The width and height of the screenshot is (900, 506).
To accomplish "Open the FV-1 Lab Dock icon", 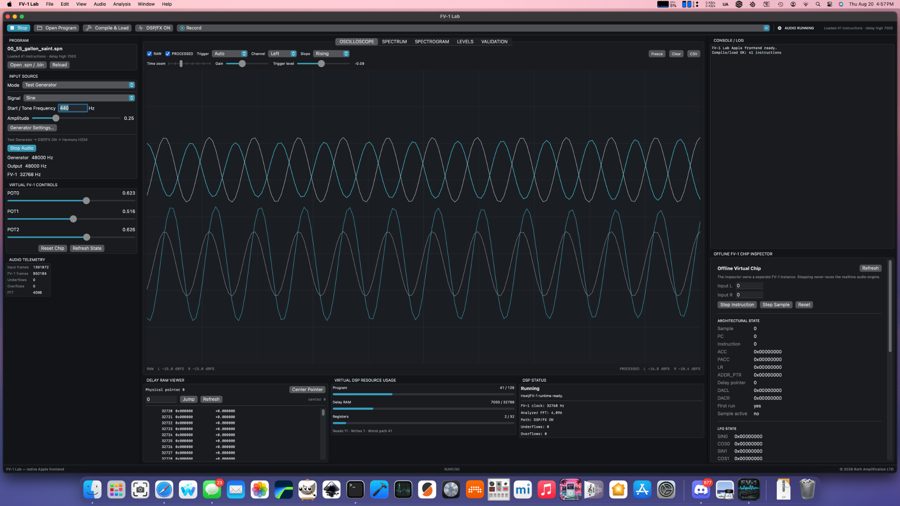I will (x=749, y=489).
